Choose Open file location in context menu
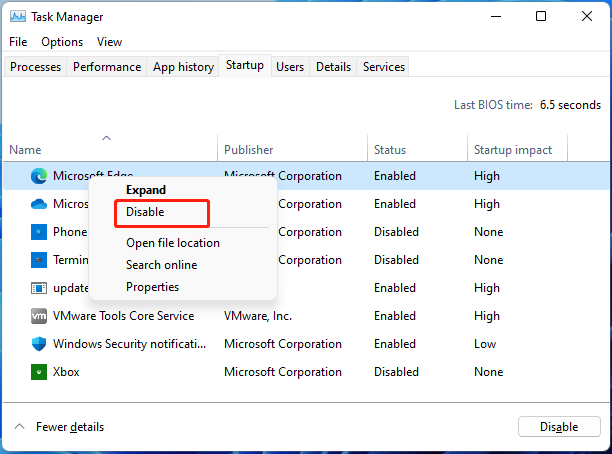612x454 pixels. [173, 243]
